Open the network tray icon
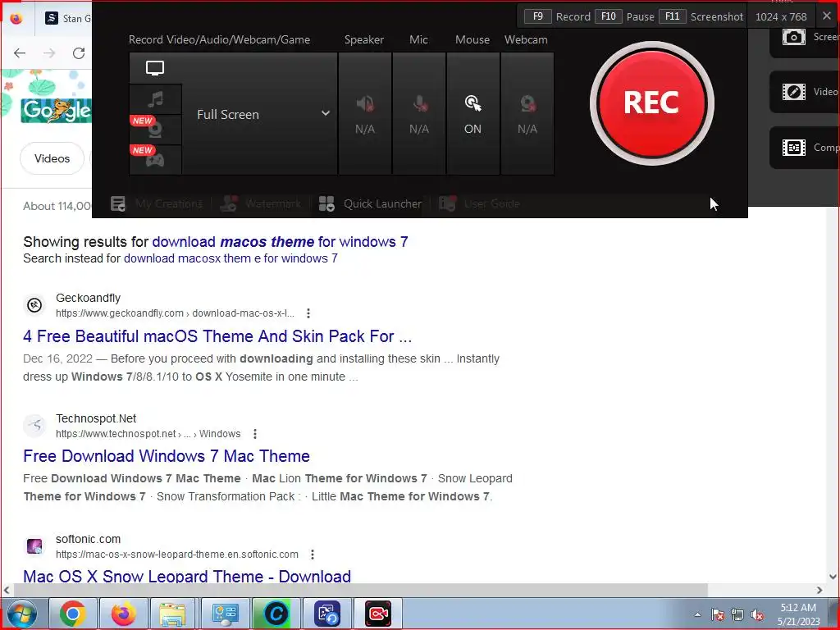The image size is (840, 630). click(x=737, y=614)
